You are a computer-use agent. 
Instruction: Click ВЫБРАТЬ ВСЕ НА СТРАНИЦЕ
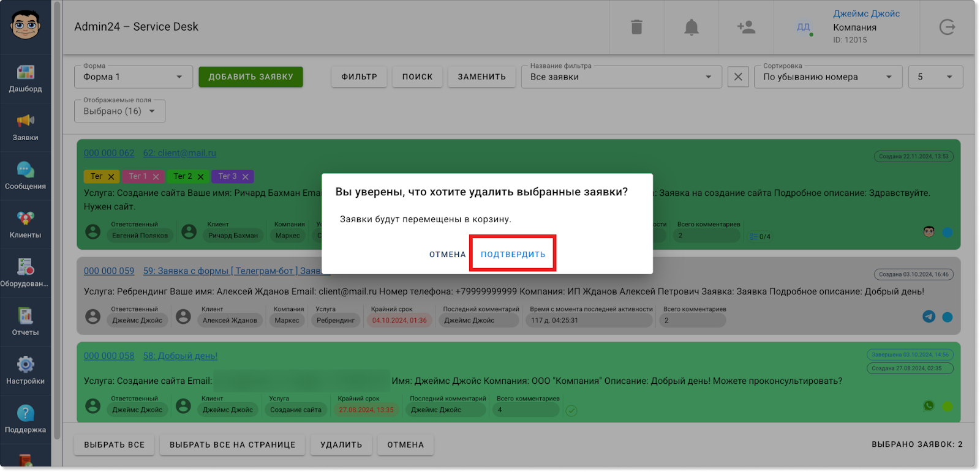[x=233, y=445]
